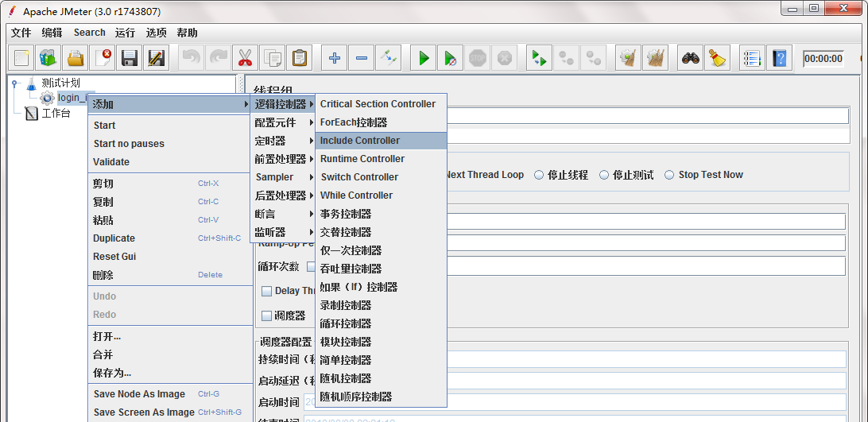Toggle the Delay Thread creation checkbox
This screenshot has width=868, height=422.
tap(267, 291)
